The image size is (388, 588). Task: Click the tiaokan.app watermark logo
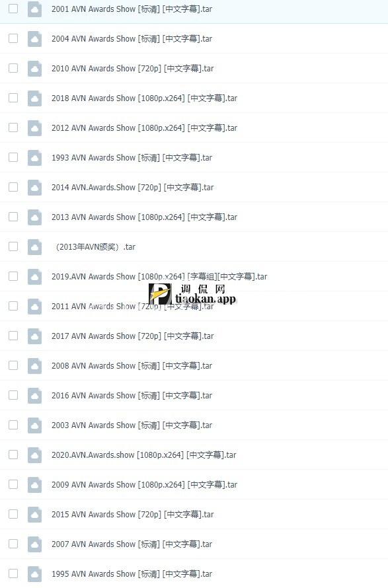192,294
